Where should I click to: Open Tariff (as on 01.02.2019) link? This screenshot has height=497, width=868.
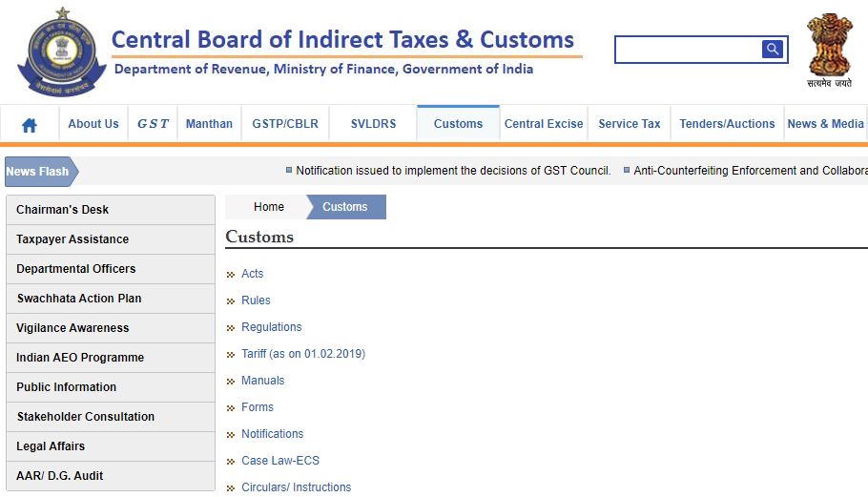(x=303, y=354)
